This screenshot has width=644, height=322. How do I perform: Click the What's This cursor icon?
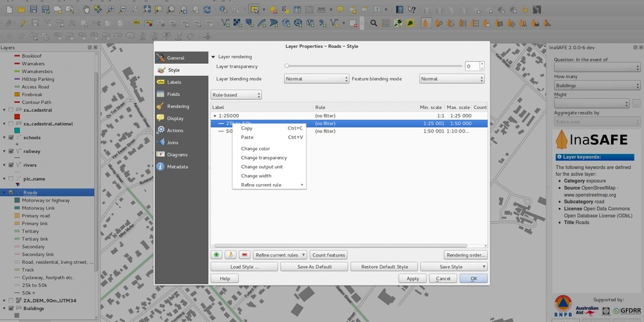[x=411, y=10]
